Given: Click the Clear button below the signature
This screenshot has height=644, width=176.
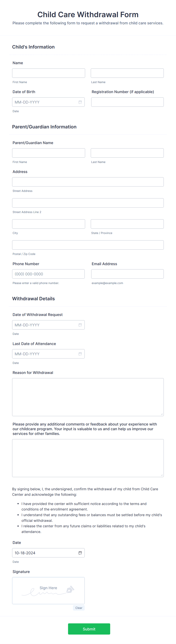Looking at the screenshot, I should [79, 608].
